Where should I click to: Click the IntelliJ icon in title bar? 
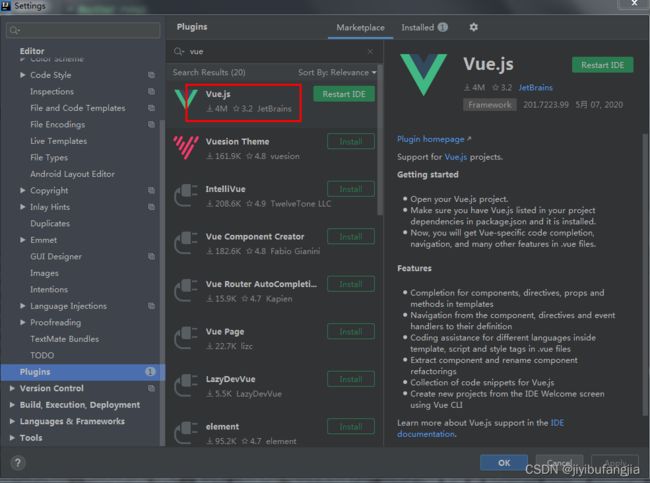point(6,6)
